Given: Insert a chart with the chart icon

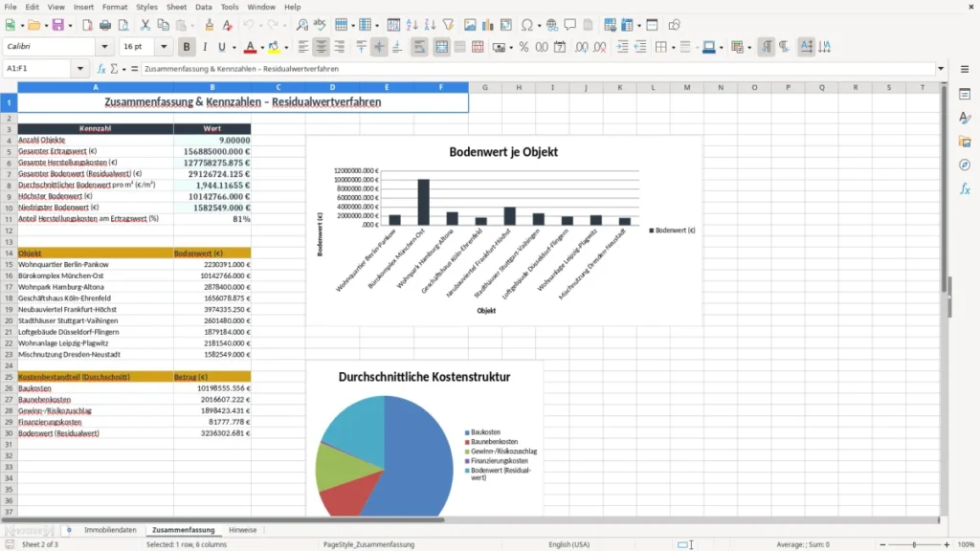Looking at the screenshot, I should pyautogui.click(x=488, y=25).
